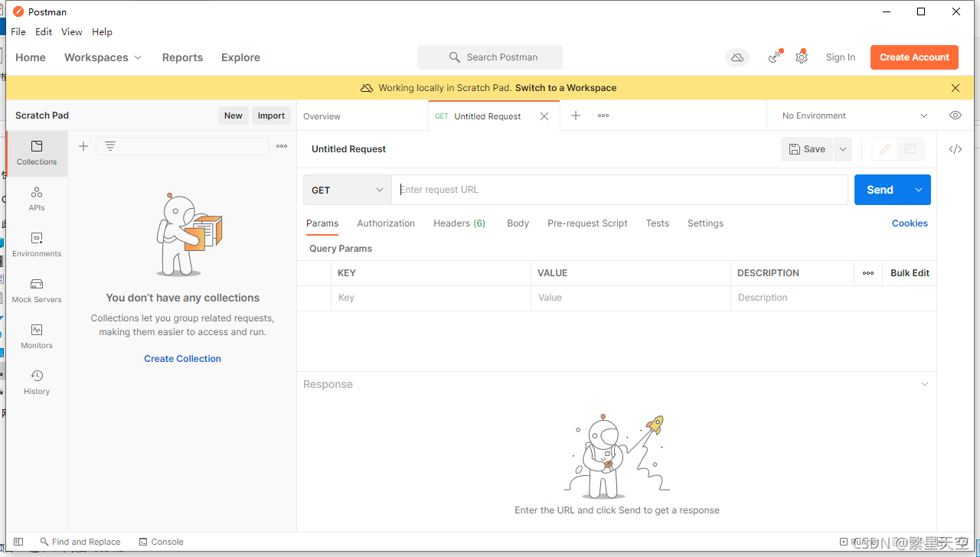Close the Untitled Request tab

coord(544,116)
